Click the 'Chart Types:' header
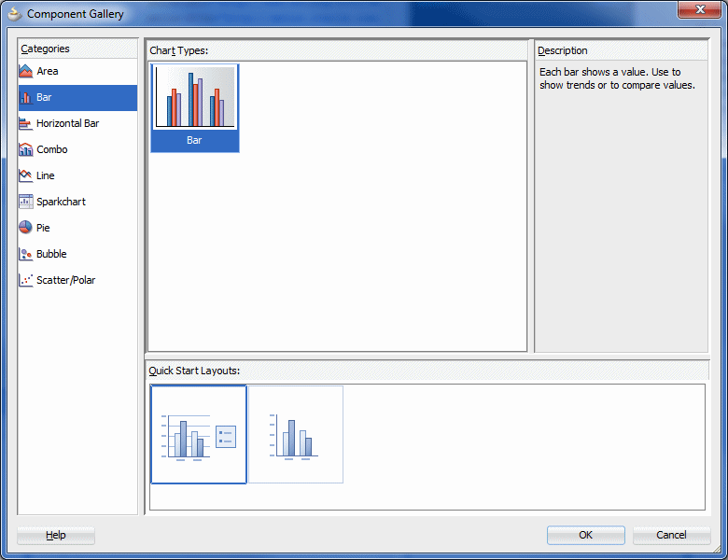 click(179, 50)
